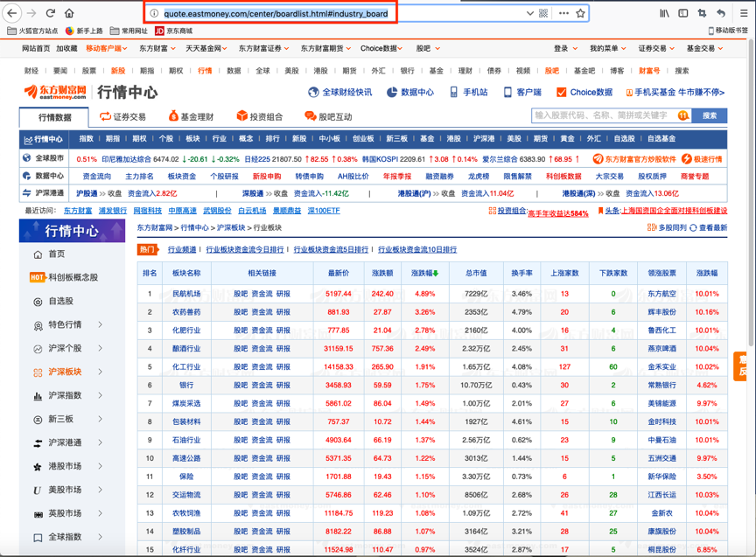Open the 手机站 phone icon link
The width and height of the screenshot is (756, 557).
click(469, 92)
